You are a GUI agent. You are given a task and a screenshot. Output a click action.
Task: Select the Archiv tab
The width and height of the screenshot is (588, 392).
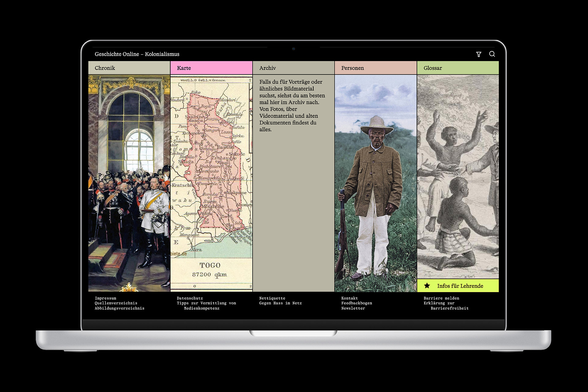point(293,68)
